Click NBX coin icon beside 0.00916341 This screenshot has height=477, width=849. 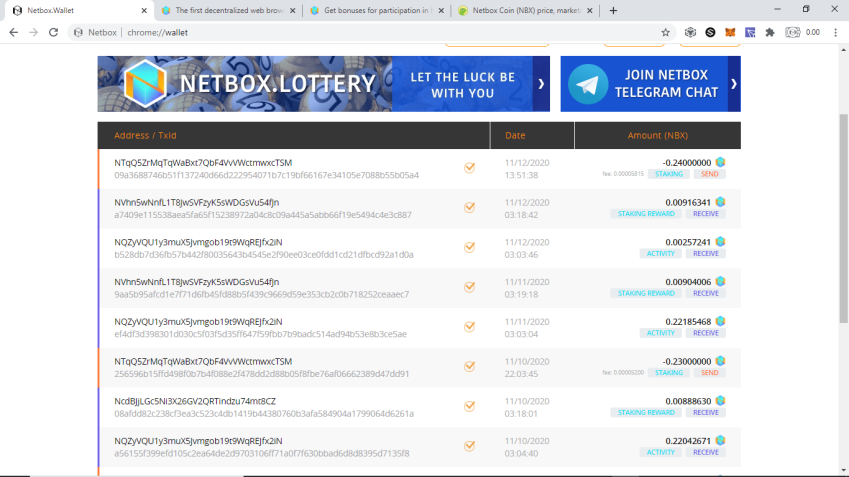pos(720,202)
